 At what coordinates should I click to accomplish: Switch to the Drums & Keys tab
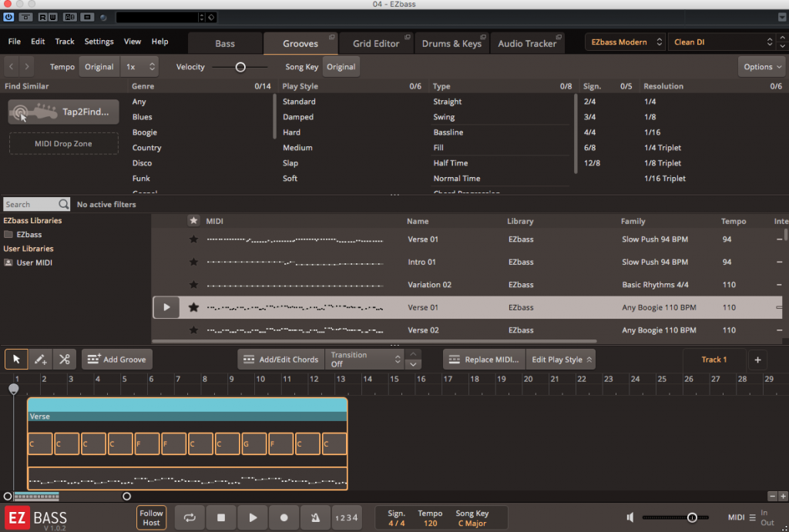click(452, 43)
